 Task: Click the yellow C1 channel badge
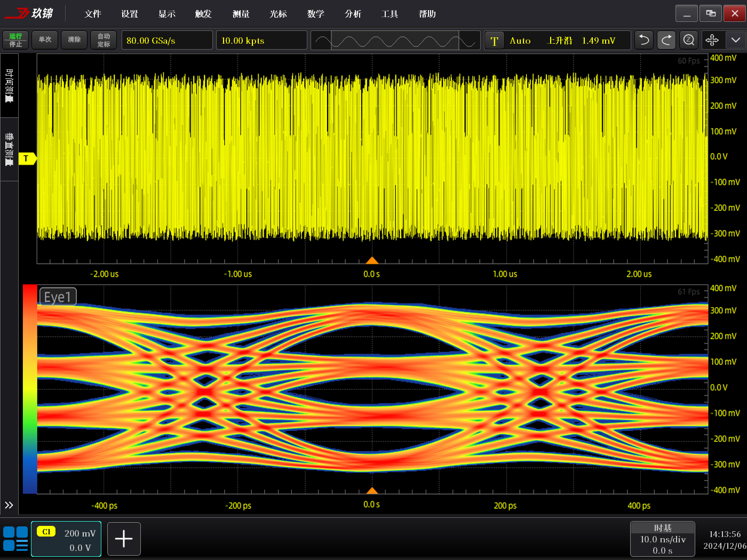click(x=46, y=532)
